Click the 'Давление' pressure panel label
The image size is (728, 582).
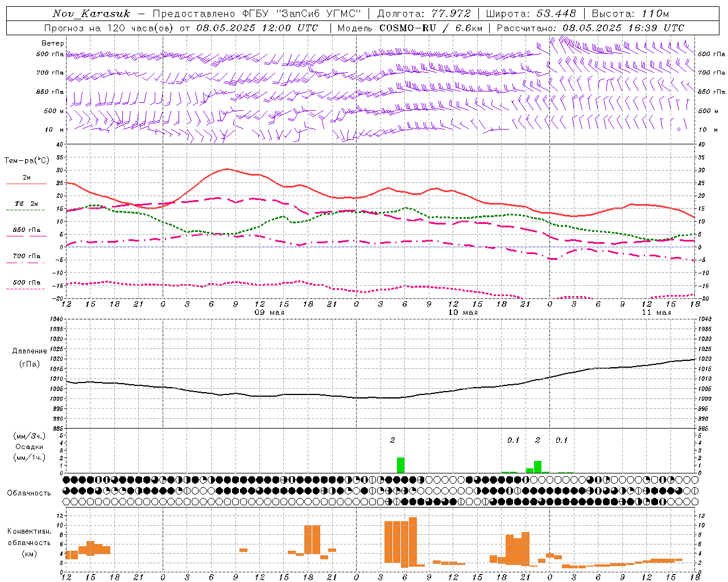(x=30, y=351)
